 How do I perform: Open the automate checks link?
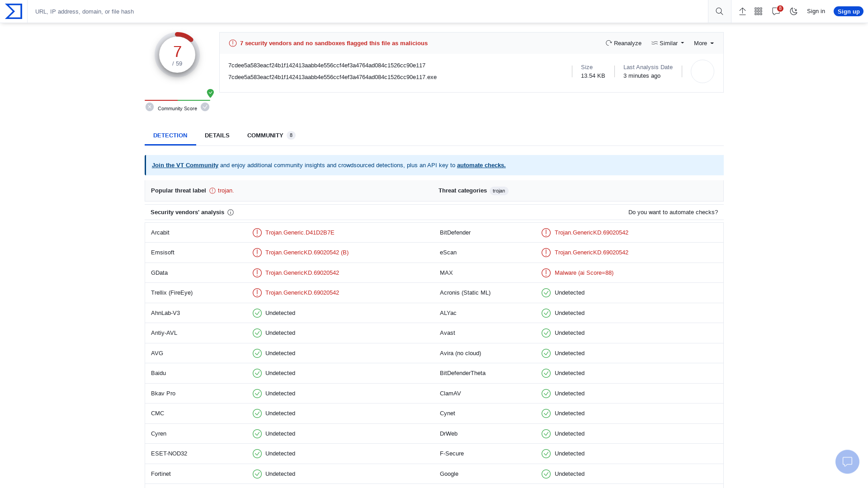coord(481,165)
